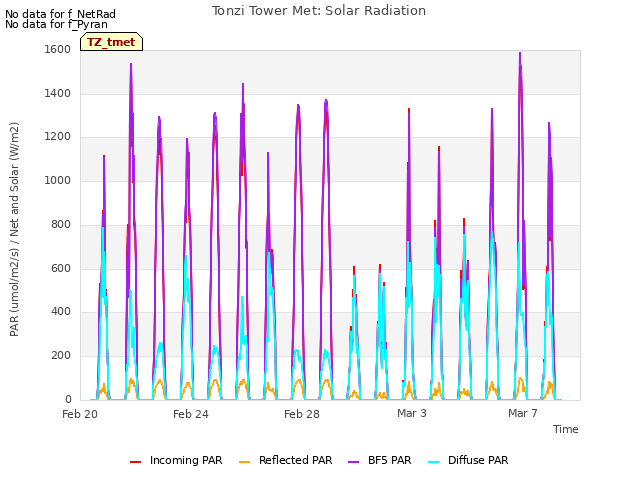Click the tallest BF5 PAR peak near Mar 7
640x480 pixels.
point(520,53)
